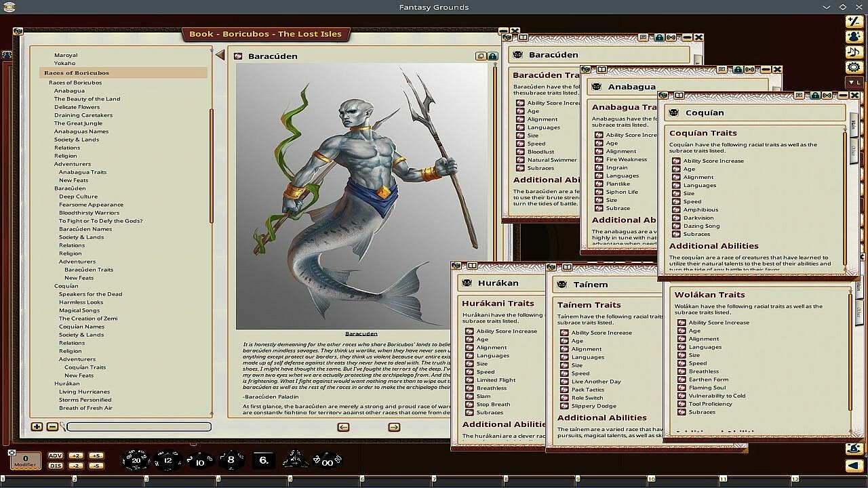Collapse all book entries with minus button
868x488 pixels.
click(52, 427)
